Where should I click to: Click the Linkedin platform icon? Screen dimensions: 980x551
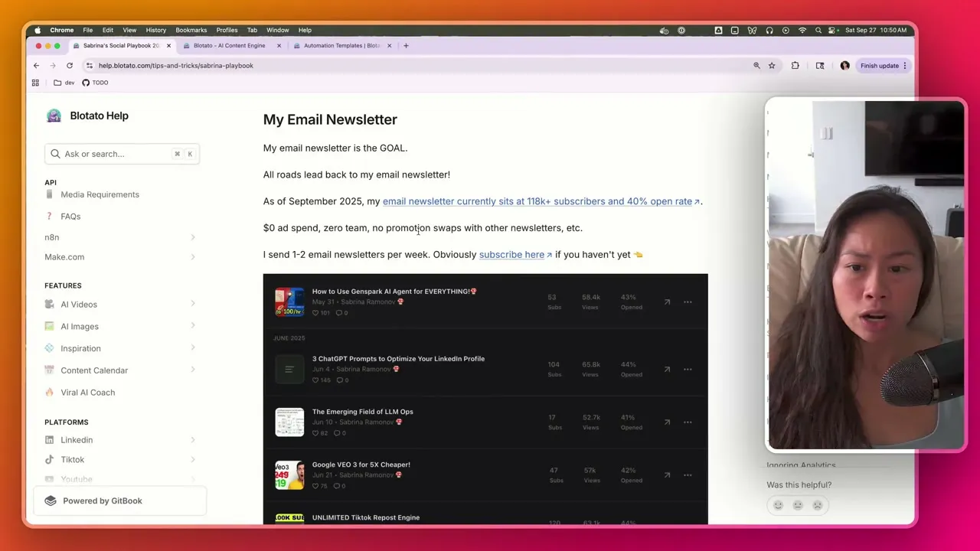(x=50, y=440)
